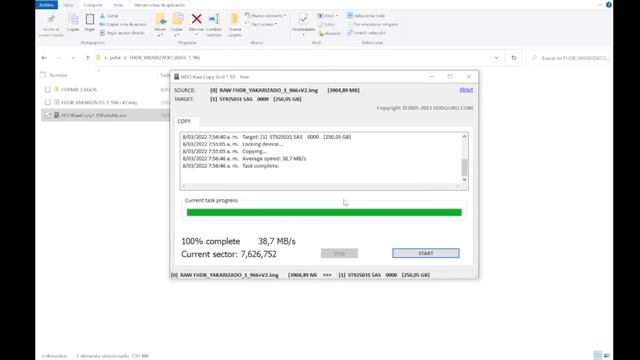Check the COPIAR JUEGOS row checkbox
The height and width of the screenshot is (360, 640).
point(48,89)
